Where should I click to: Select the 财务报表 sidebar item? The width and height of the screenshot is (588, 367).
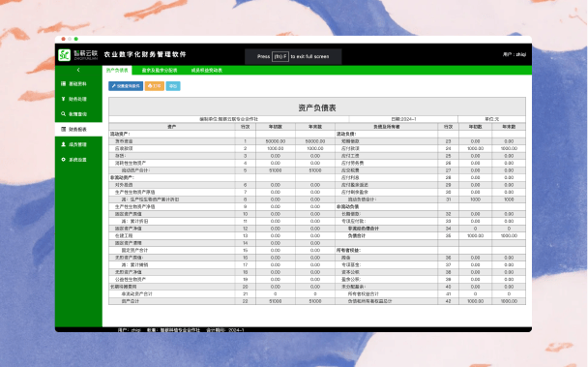(78, 129)
